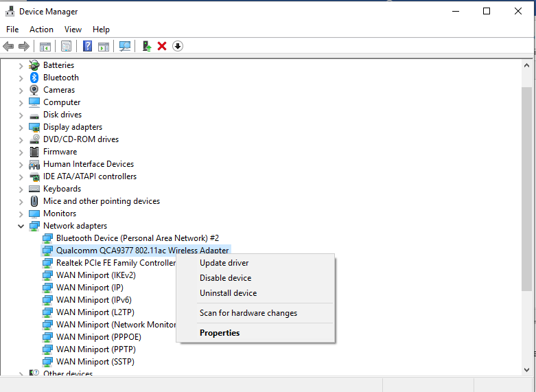Viewport: 536px width, 392px height.
Task: Click the scrollbar down arrow
Action: [526, 370]
